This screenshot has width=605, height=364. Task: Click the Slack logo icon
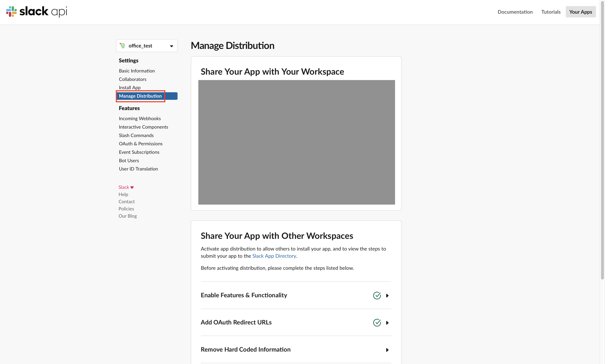(x=11, y=12)
